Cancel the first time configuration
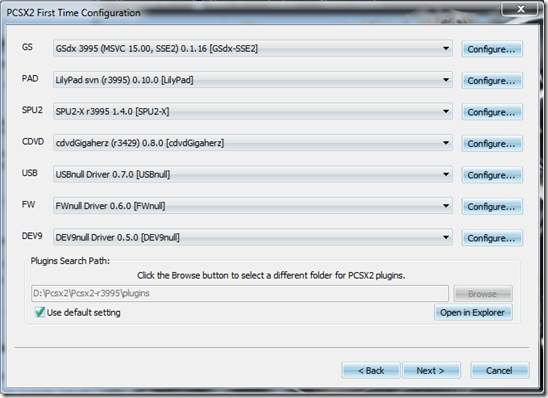 (x=499, y=370)
